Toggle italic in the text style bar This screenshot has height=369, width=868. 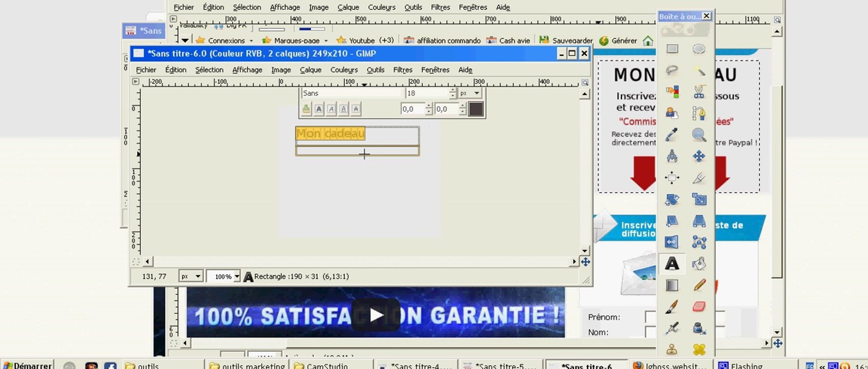(331, 109)
